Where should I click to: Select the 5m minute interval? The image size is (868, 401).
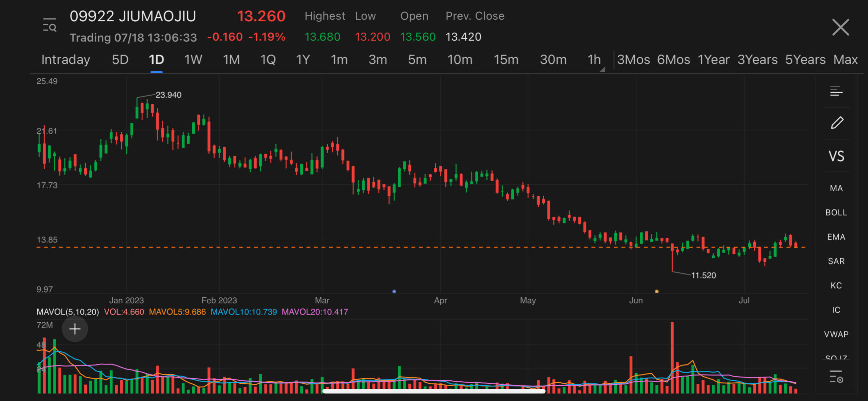417,60
